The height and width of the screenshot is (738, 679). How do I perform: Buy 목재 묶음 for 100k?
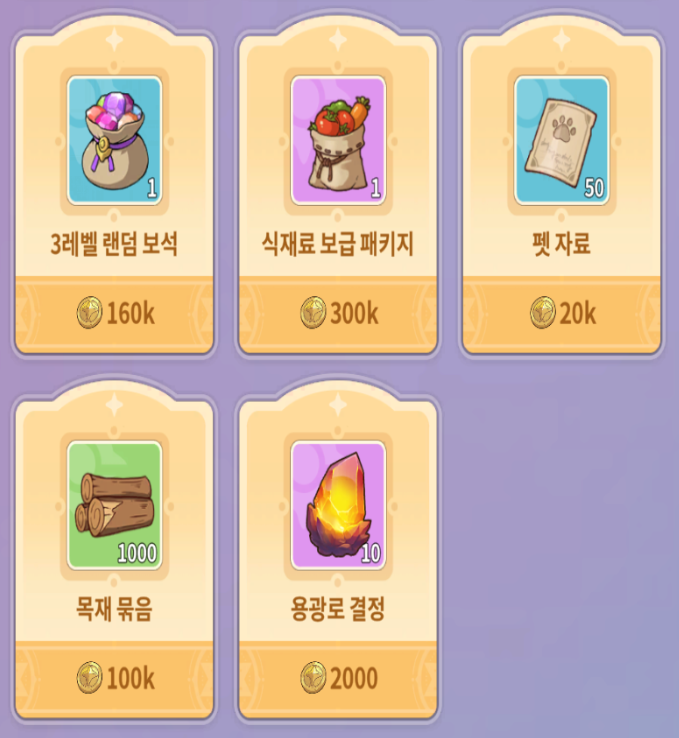coord(114,679)
